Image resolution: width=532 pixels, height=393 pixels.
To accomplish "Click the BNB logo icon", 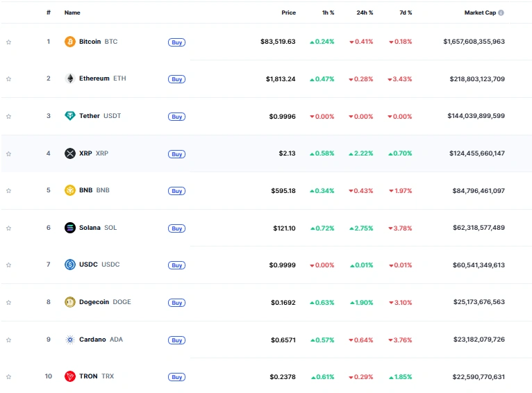I will coord(69,190).
